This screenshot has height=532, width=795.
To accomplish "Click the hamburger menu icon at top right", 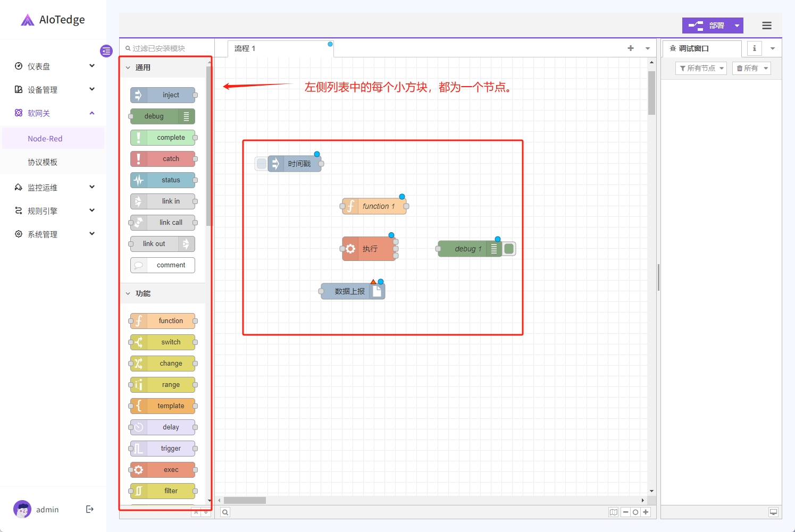I will 766,26.
